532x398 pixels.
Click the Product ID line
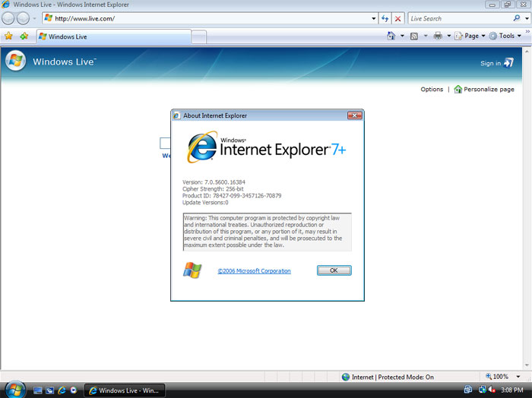tap(232, 196)
